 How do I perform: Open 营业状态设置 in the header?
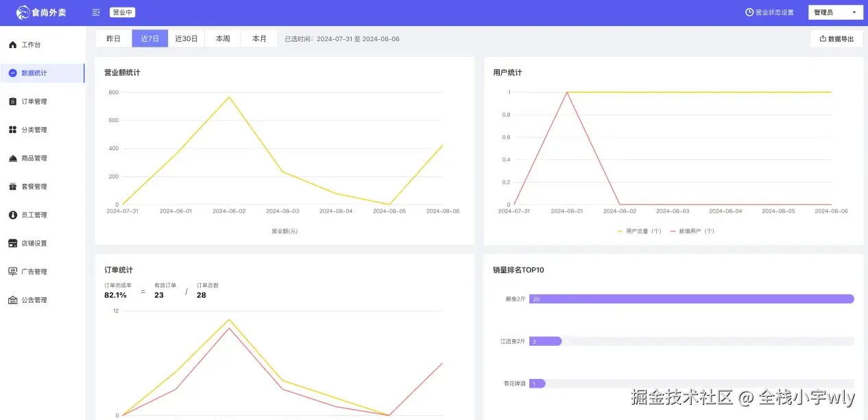[x=769, y=12]
